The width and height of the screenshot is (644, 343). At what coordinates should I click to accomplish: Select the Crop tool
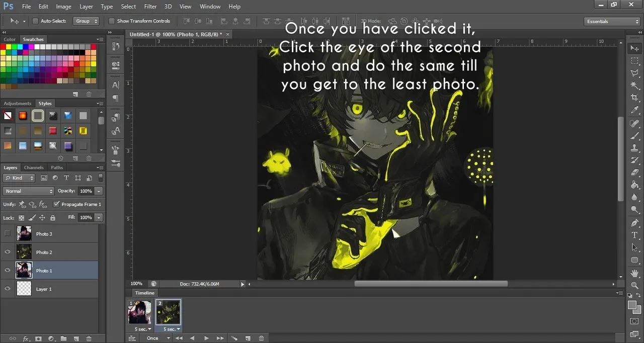(634, 98)
